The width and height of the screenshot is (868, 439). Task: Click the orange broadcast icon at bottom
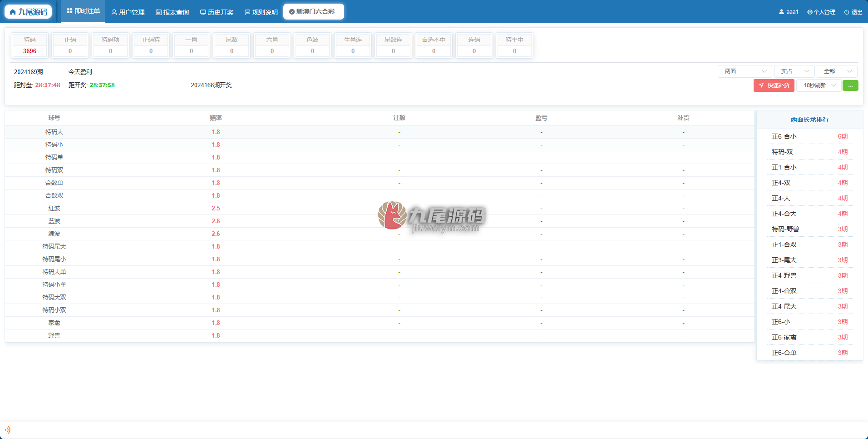click(7, 430)
